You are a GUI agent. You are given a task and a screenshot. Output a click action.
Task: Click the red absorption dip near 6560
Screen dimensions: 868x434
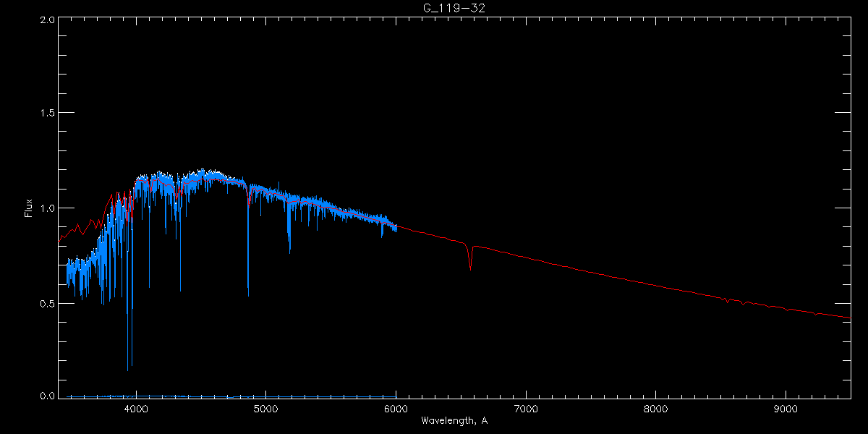point(471,259)
